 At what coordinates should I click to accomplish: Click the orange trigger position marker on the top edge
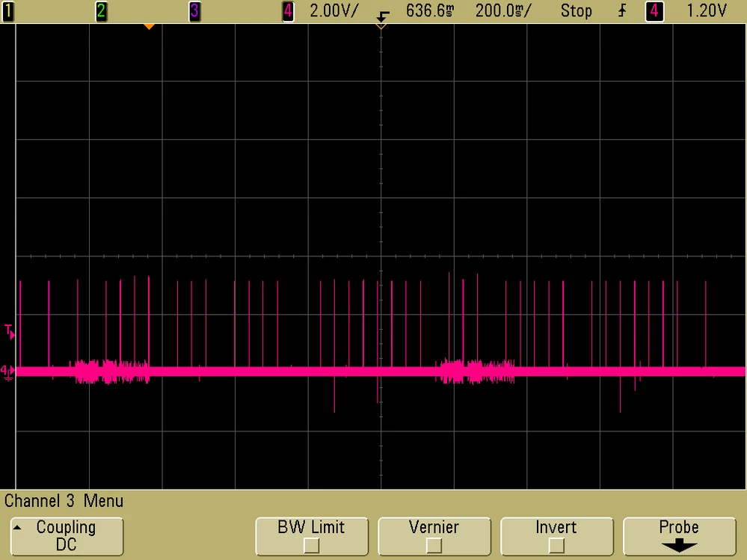pyautogui.click(x=149, y=27)
